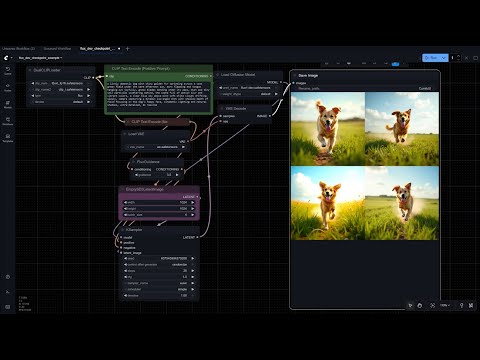Collapse the VAE Decode node via its dot
The height and width of the screenshot is (360, 480).
coord(222,109)
